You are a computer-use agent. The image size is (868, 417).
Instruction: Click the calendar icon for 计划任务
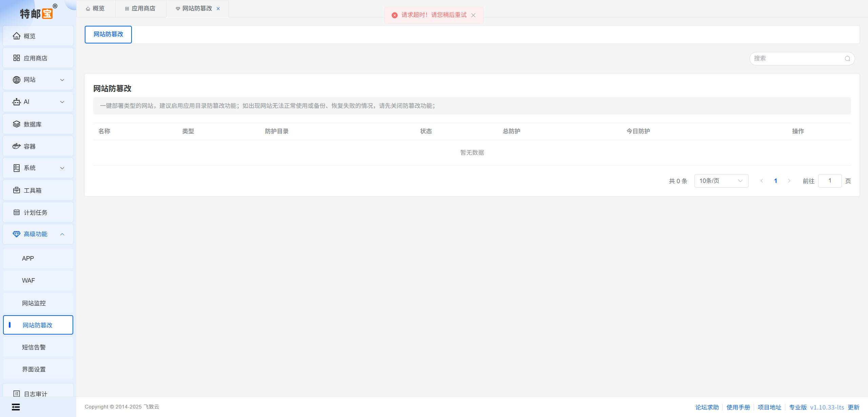pos(16,212)
